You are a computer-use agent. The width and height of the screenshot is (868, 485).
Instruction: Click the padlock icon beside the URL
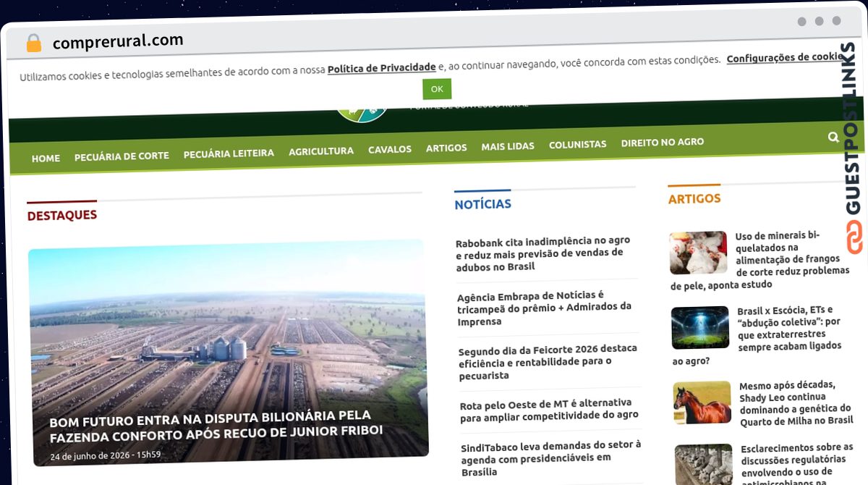[34, 43]
